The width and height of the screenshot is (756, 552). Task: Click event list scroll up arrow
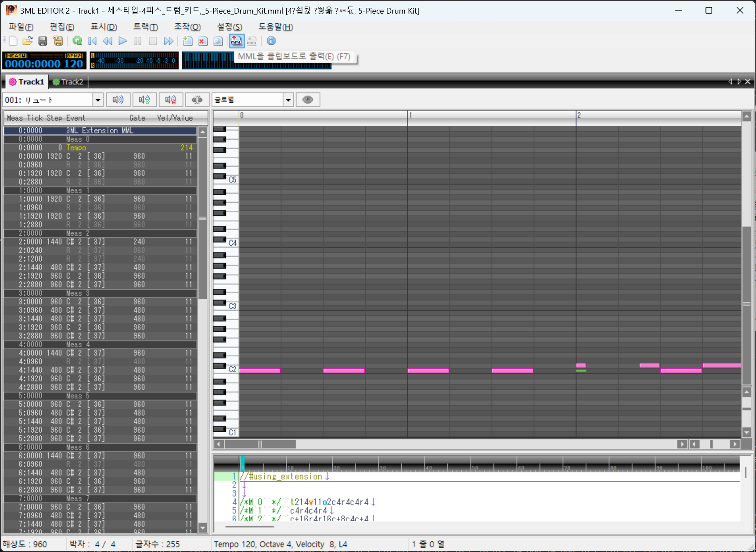(202, 132)
